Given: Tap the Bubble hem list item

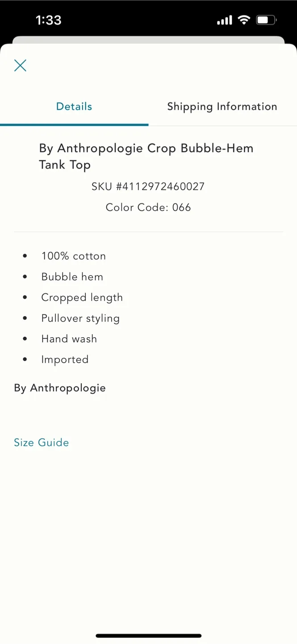Looking at the screenshot, I should [x=72, y=276].
